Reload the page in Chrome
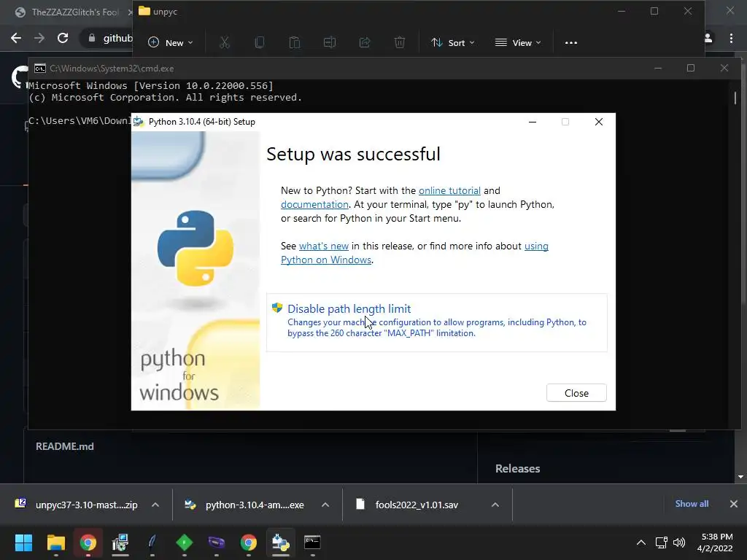The image size is (747, 560). coord(63,38)
